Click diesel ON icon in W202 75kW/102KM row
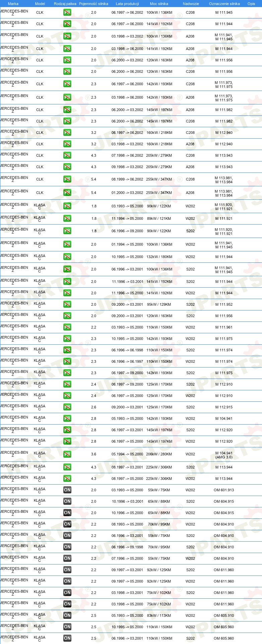Image resolution: width=262 pixels, height=644 pixels. coord(67,604)
